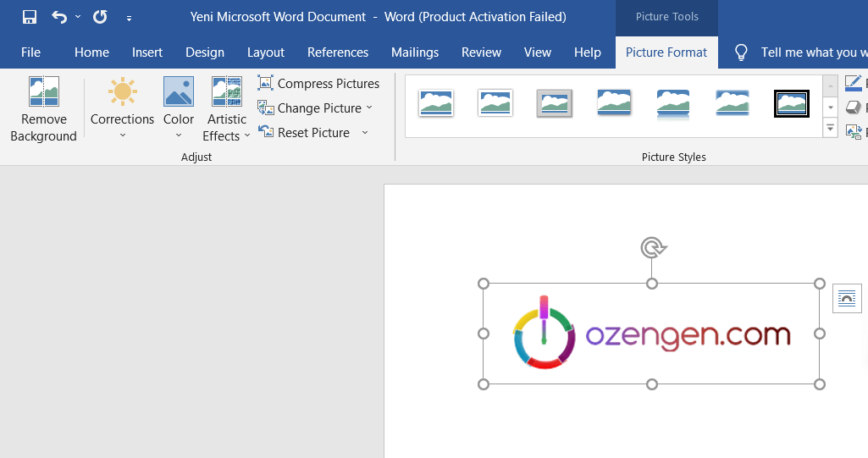Click the Undo arrow icon

click(x=58, y=17)
